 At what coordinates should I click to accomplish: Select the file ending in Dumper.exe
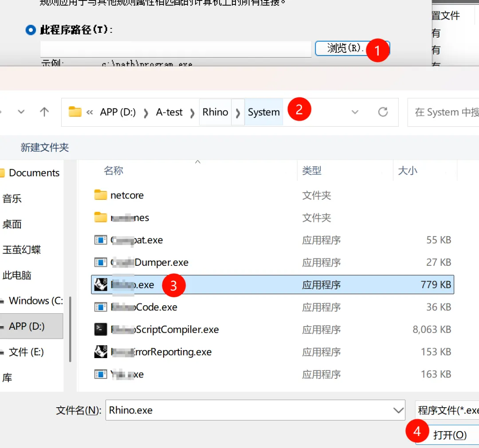pyautogui.click(x=149, y=262)
